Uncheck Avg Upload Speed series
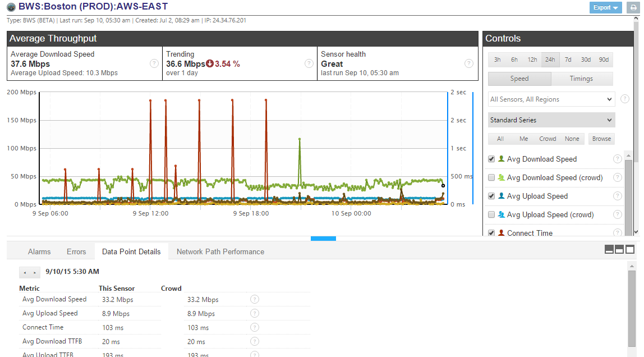 [x=491, y=196]
